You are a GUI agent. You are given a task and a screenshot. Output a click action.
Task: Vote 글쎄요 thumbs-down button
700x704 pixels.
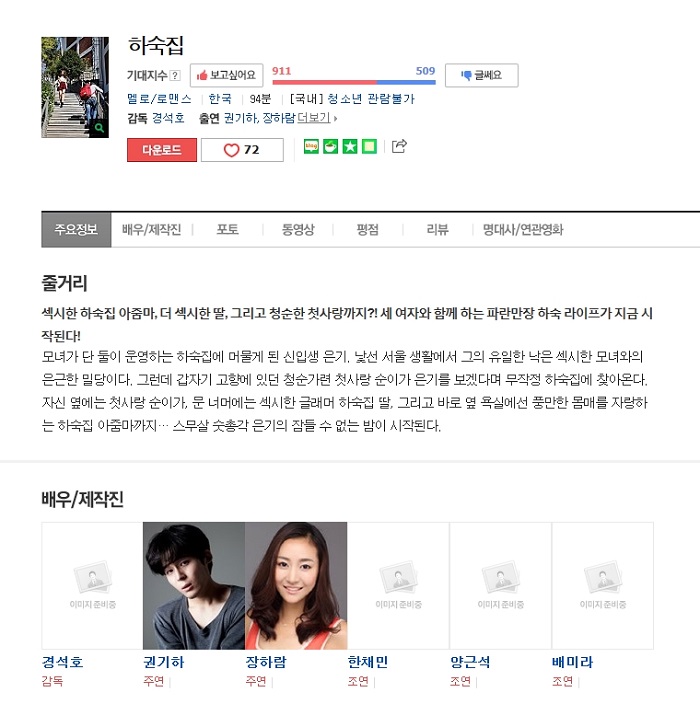[481, 75]
